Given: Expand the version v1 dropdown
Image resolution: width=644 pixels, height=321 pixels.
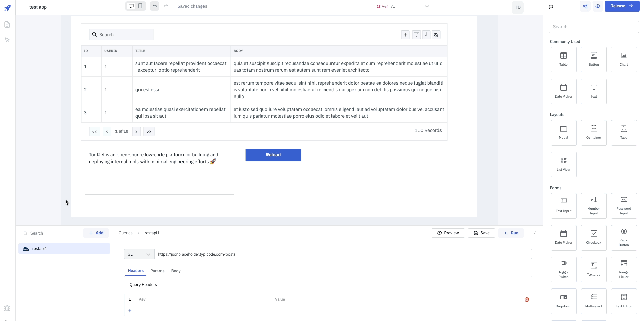Looking at the screenshot, I should click(427, 6).
